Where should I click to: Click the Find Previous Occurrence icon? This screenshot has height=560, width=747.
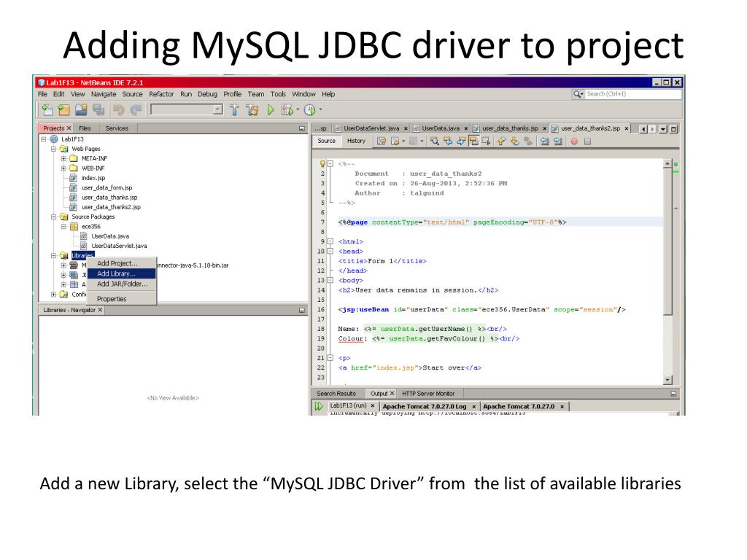coord(448,141)
